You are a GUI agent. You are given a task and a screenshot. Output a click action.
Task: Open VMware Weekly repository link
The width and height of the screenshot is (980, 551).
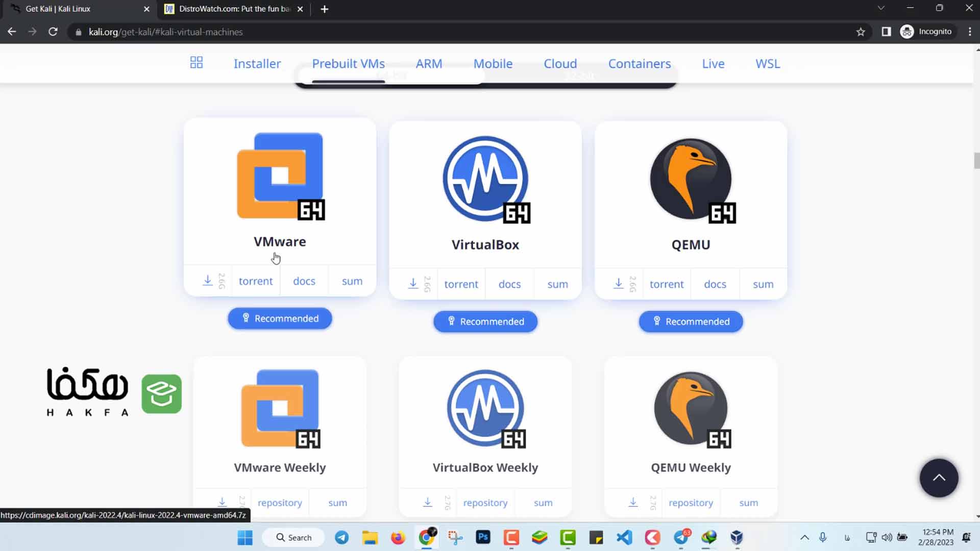click(x=280, y=503)
